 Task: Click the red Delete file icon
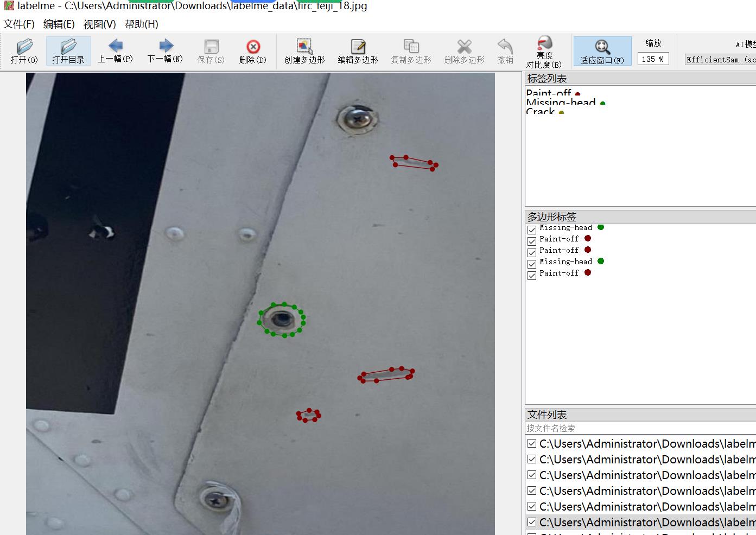253,52
